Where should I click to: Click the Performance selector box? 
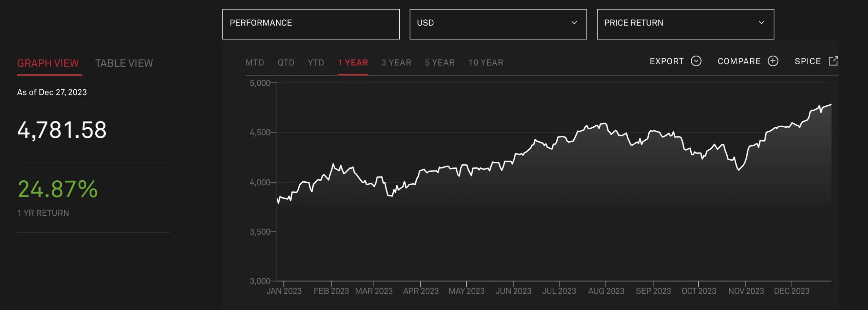(x=311, y=24)
